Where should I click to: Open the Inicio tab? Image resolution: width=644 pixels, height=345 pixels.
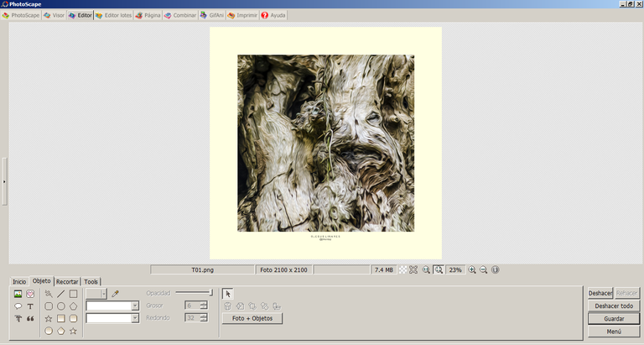coord(19,282)
